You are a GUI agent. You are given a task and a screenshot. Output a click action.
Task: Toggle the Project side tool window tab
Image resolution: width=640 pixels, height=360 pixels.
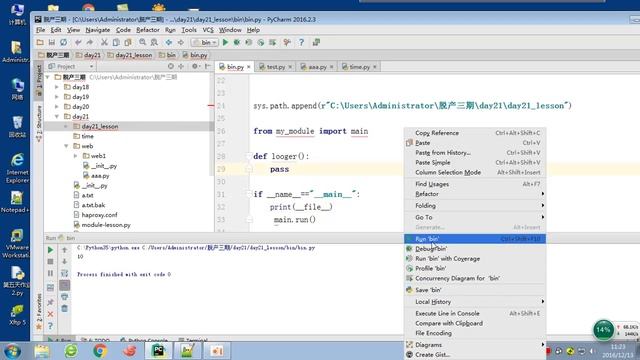tap(39, 80)
